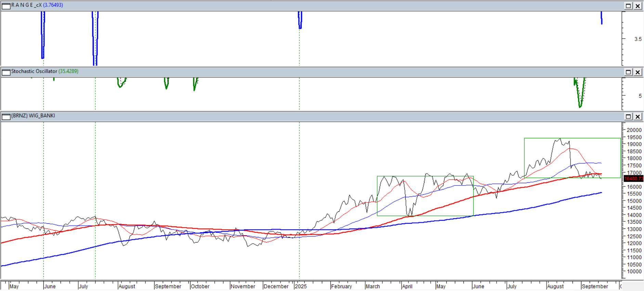644x291 pixels.
Task: Select October on the date axis
Action: [200, 286]
